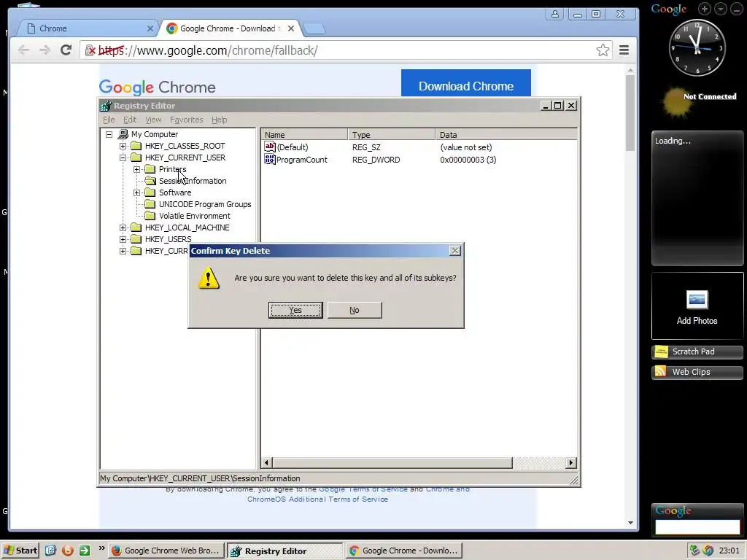Screen dimensions: 747x560
Task: Open Chrome hamburger menu
Action: 624,50
